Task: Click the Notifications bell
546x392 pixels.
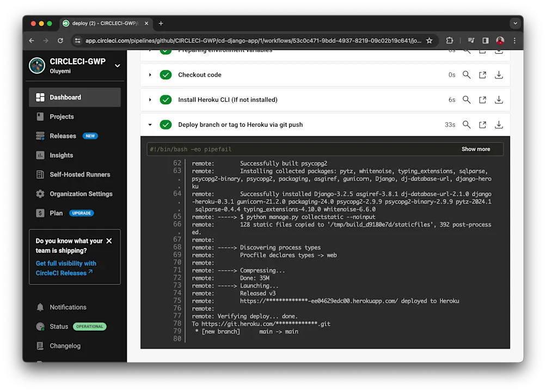Action: coord(41,307)
